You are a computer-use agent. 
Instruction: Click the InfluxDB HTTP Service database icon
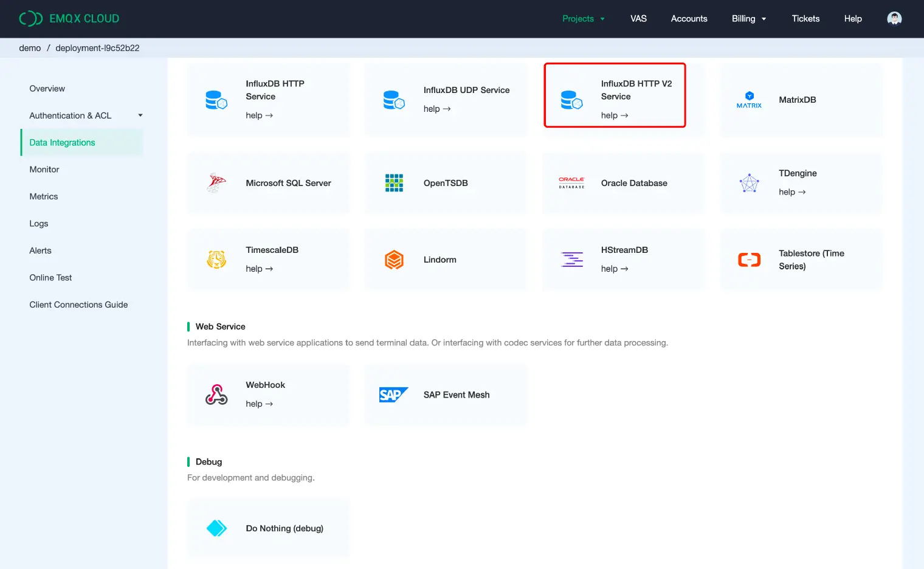tap(216, 100)
